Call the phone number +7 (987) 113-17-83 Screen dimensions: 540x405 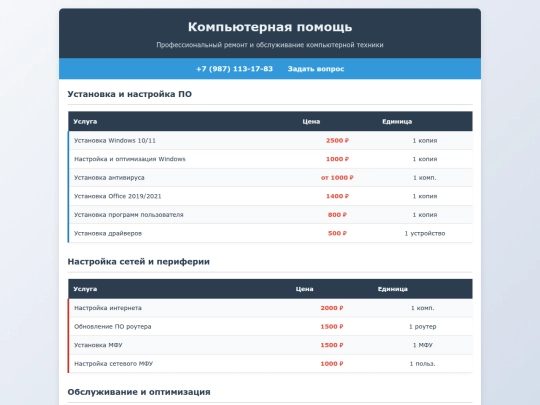coord(234,69)
